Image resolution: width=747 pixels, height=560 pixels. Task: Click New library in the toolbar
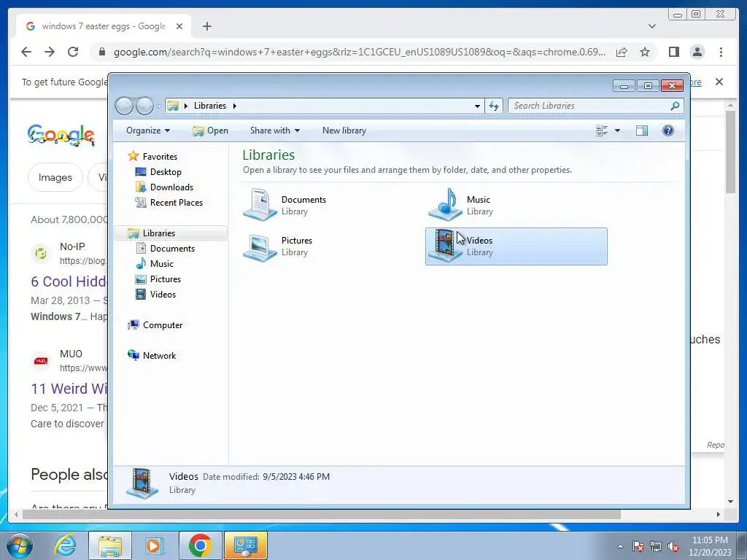click(x=344, y=131)
